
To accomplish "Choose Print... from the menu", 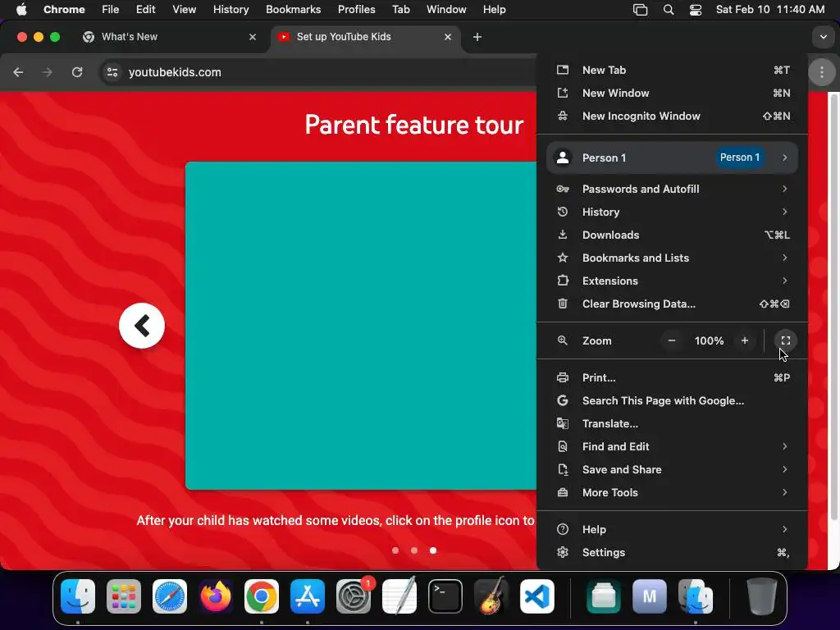I will 672,377.
